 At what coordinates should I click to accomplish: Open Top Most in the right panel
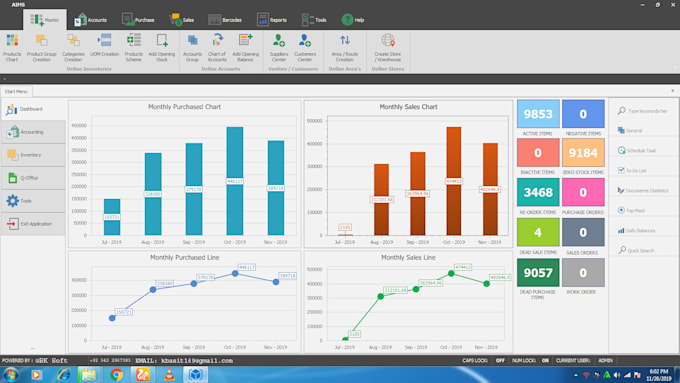[x=631, y=210]
